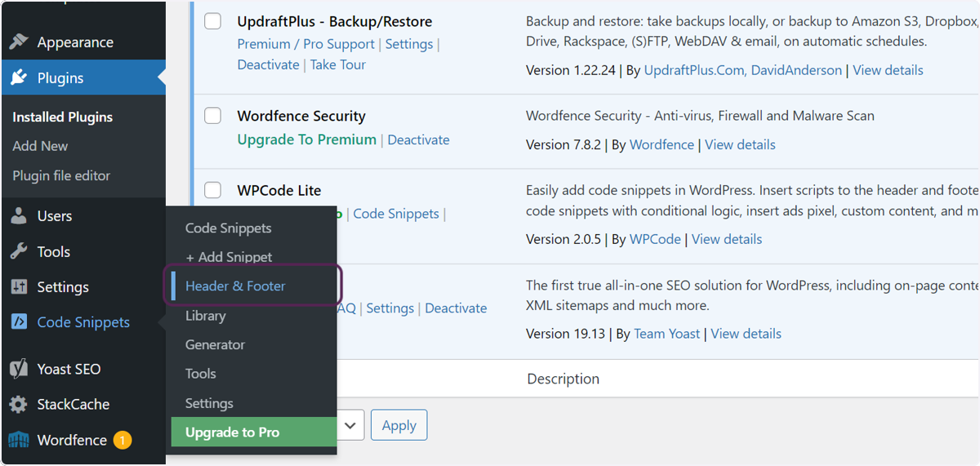This screenshot has height=466, width=980.
Task: Open UpdraftPlus Settings link
Action: (x=409, y=44)
